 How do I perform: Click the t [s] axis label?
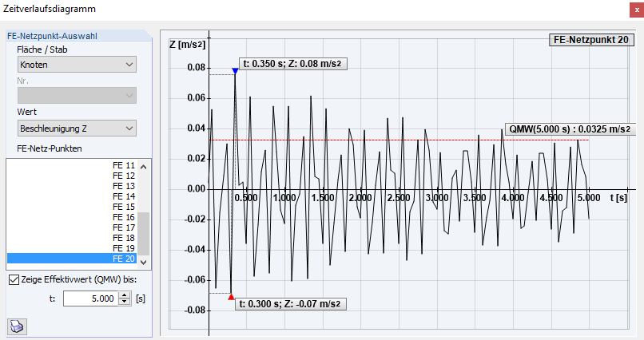(x=618, y=198)
